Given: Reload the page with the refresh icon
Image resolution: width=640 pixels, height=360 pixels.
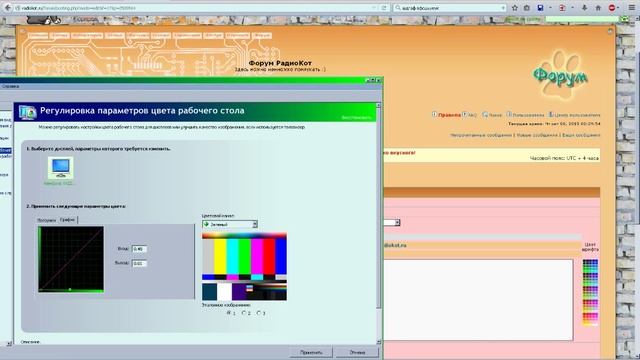Looking at the screenshot, I should click(x=384, y=8).
